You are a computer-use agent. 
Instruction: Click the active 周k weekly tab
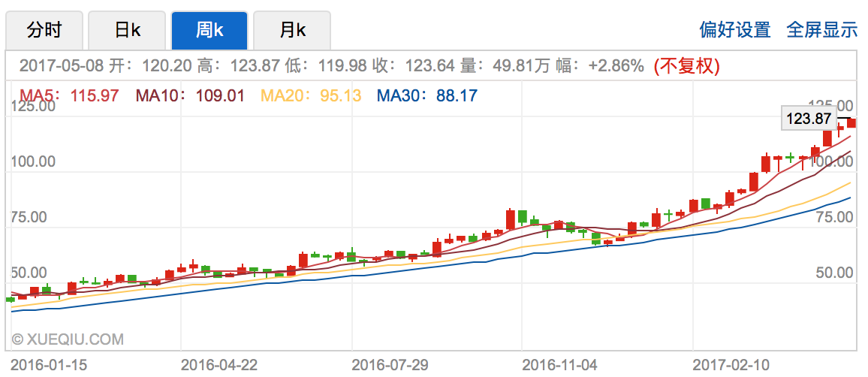209,31
